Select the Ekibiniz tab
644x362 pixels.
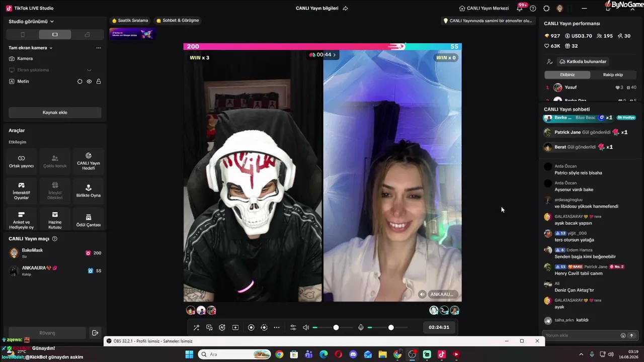coord(568,75)
